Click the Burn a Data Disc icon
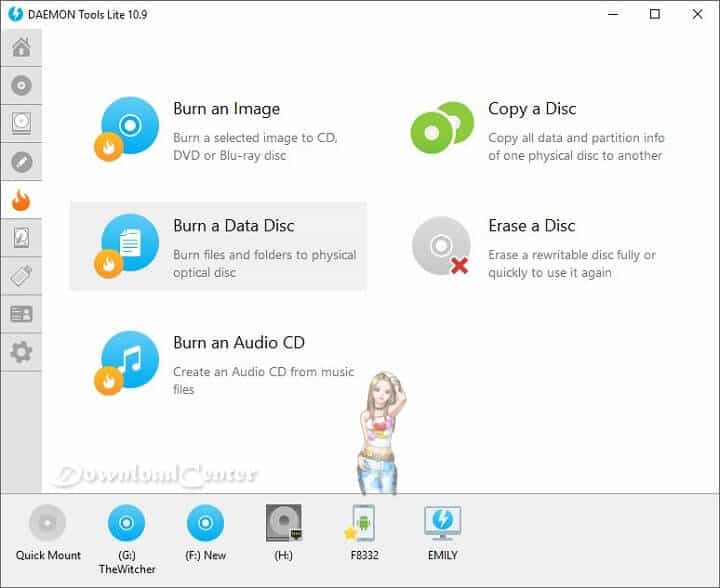The width and height of the screenshot is (720, 588). tap(127, 246)
